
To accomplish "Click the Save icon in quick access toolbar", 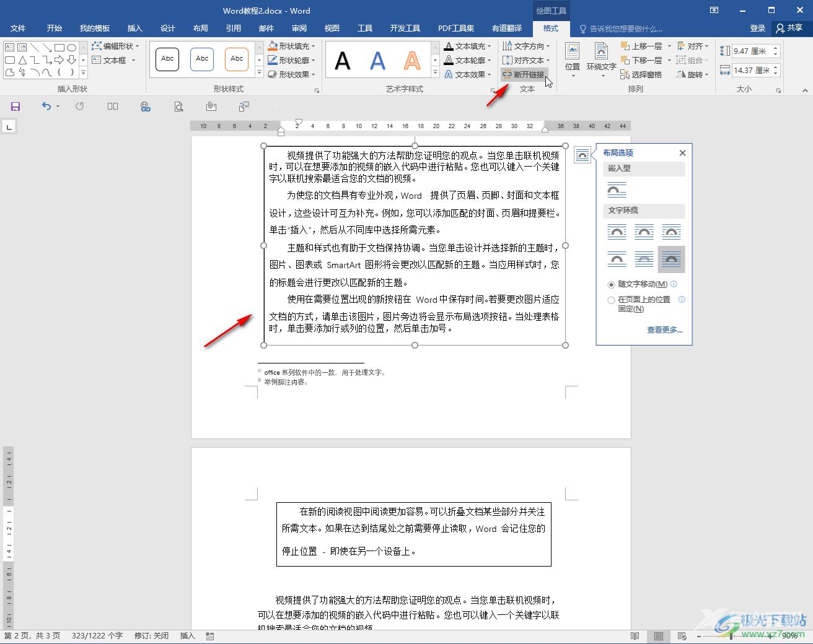I will tap(15, 107).
